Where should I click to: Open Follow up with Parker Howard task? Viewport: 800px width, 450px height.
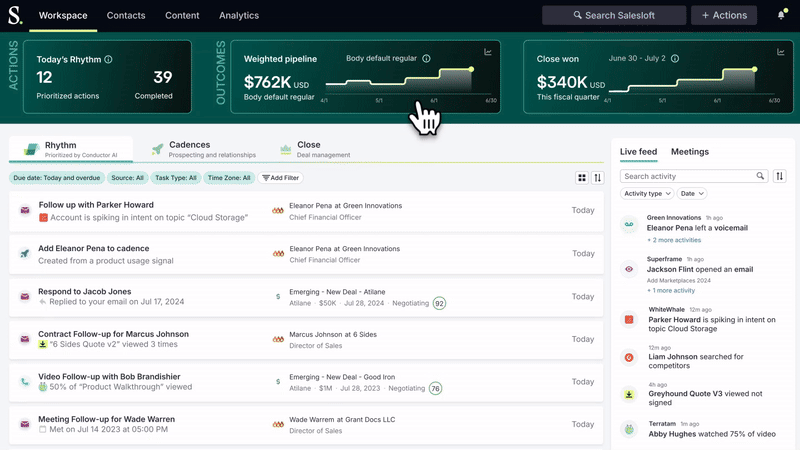click(x=96, y=205)
